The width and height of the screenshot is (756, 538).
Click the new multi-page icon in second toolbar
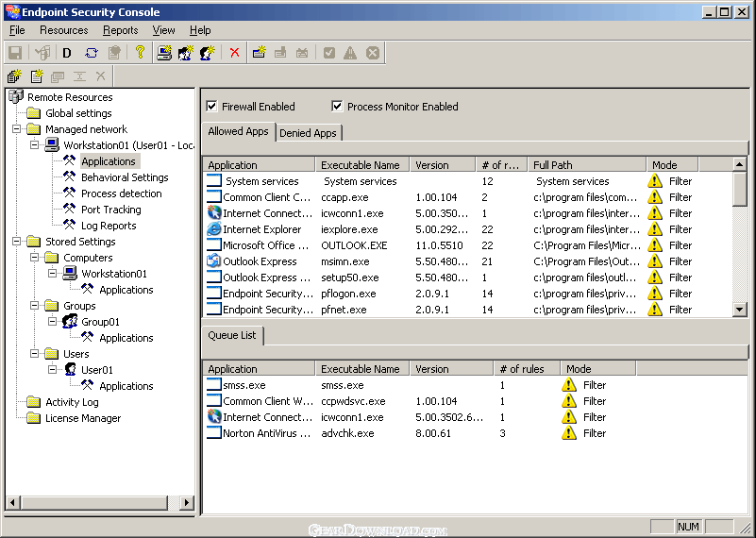coord(14,76)
